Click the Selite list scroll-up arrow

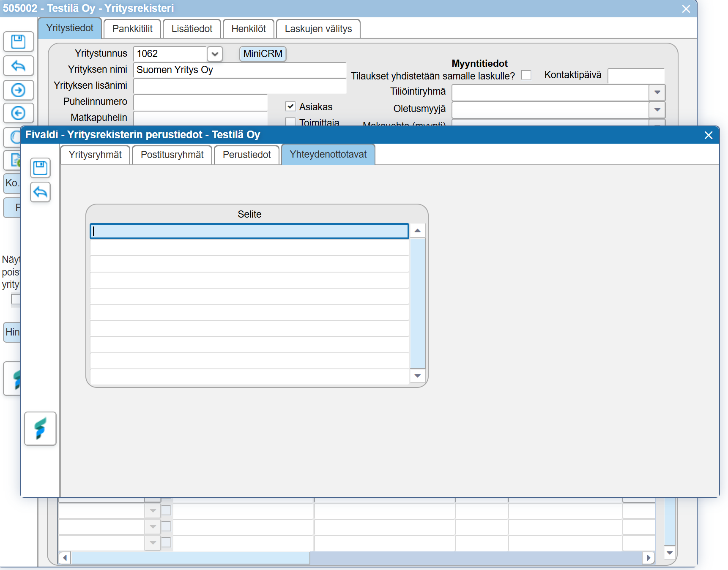click(x=418, y=231)
